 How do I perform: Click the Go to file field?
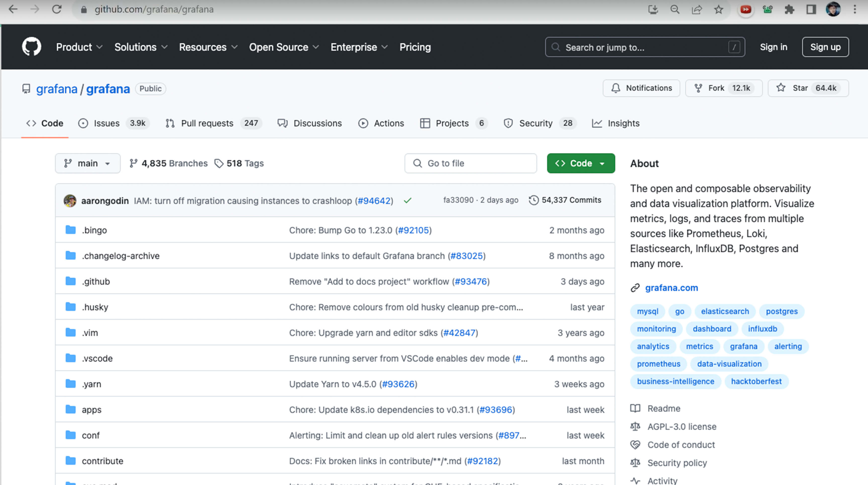click(x=470, y=163)
